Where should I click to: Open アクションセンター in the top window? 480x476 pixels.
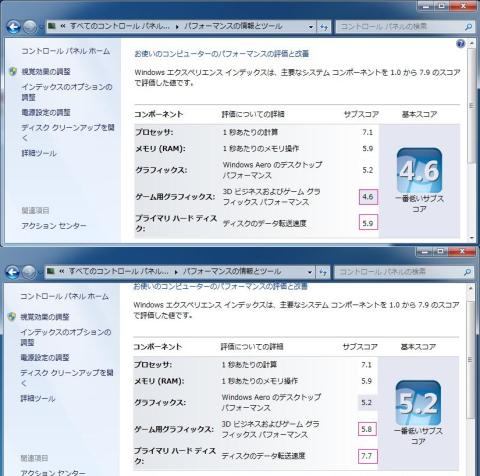[54, 226]
